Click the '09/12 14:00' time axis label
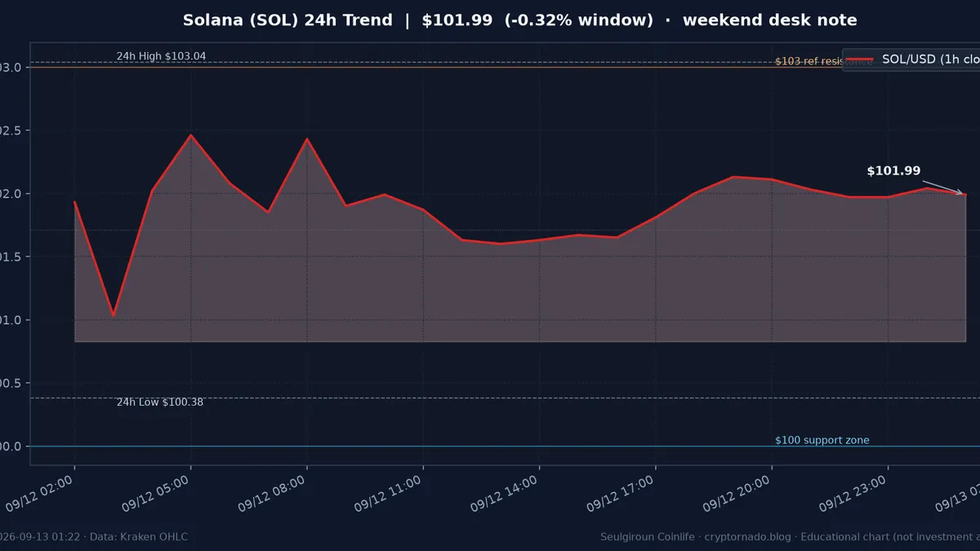The image size is (980, 551). pos(505,494)
